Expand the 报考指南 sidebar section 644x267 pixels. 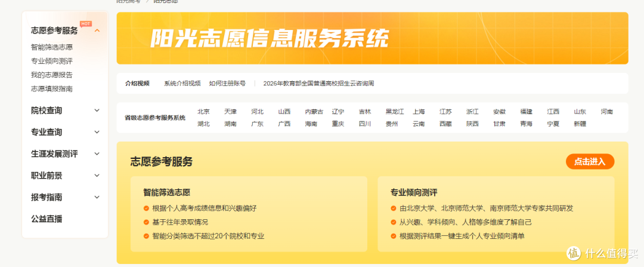pos(97,197)
